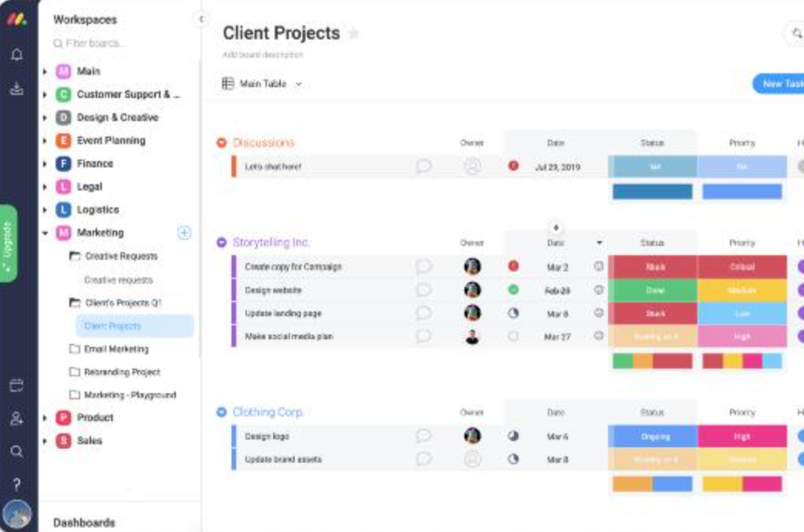Open the notifications bell icon

point(16,55)
